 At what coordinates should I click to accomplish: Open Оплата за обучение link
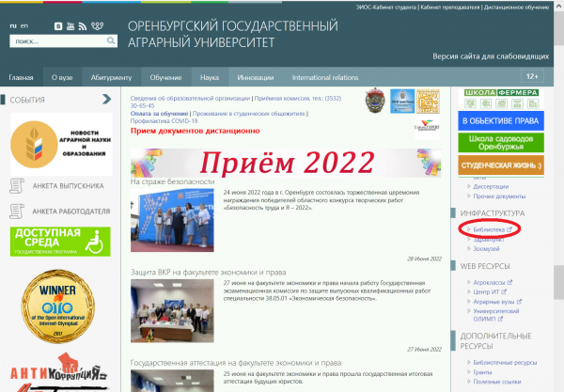click(159, 114)
